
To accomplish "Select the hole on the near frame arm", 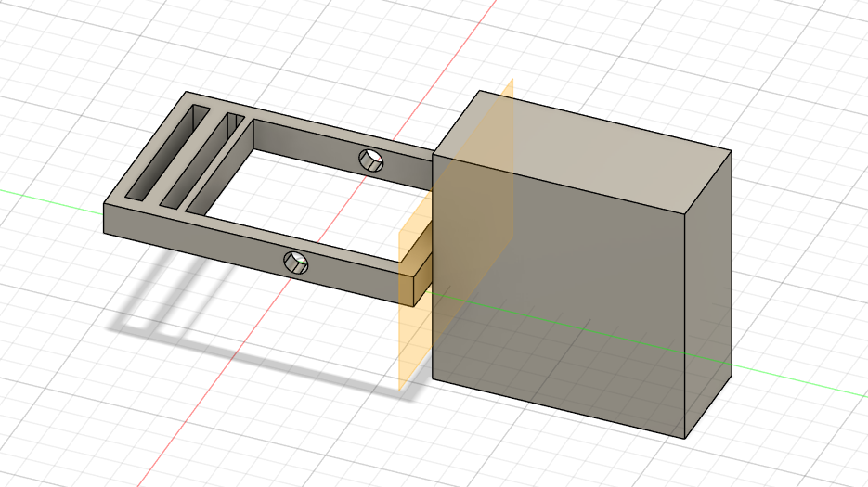I will [x=296, y=263].
